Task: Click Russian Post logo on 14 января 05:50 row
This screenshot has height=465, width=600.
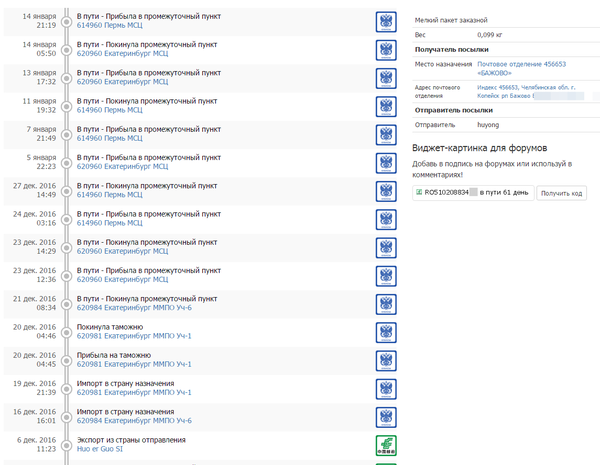Action: 386,49
